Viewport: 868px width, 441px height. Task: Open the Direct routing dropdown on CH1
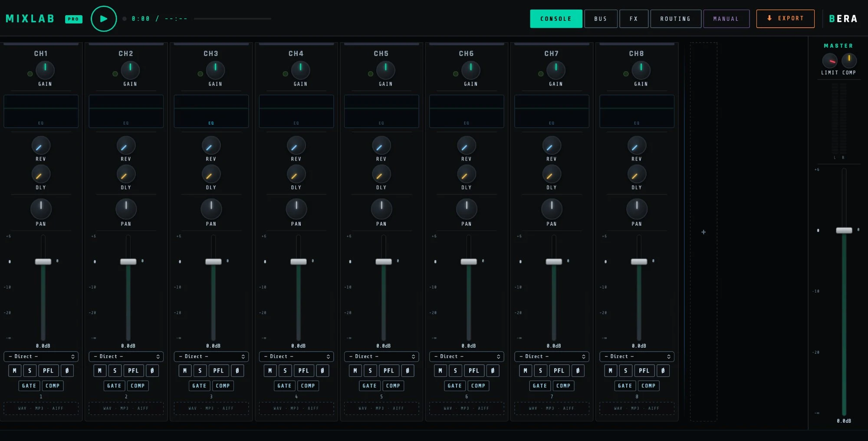[41, 356]
